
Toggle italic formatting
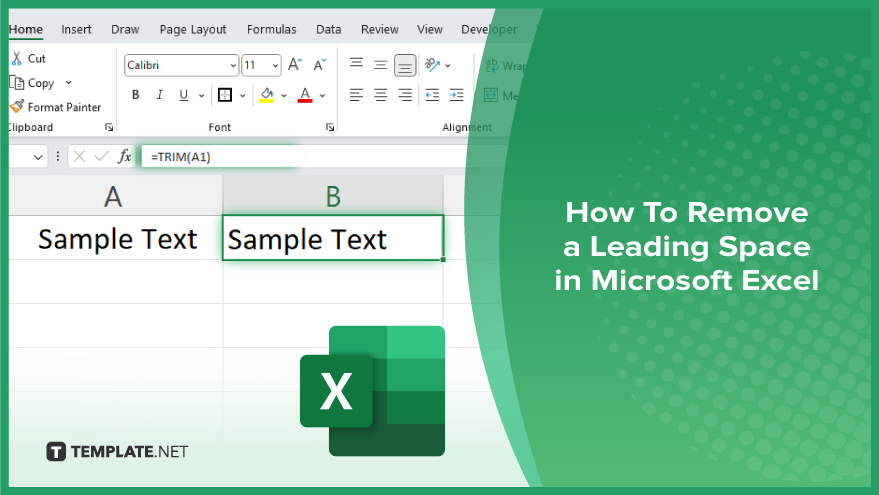[160, 95]
